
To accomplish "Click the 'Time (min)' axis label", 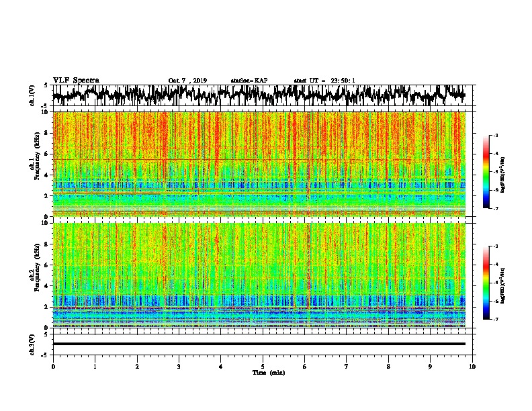I will 269,373.
